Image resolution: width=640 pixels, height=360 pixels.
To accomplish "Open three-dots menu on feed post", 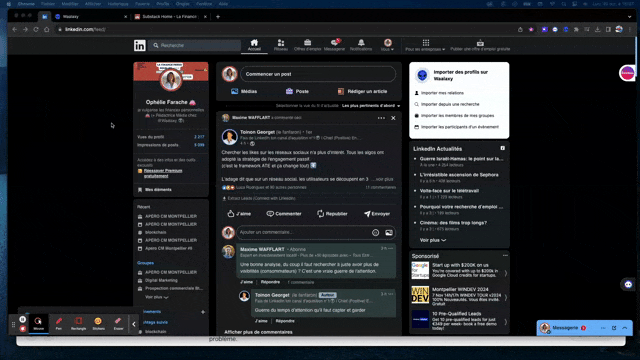I will tap(381, 118).
